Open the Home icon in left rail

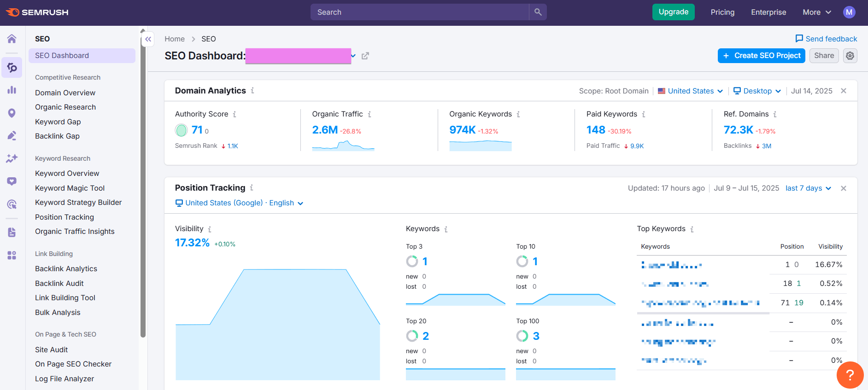coord(12,39)
